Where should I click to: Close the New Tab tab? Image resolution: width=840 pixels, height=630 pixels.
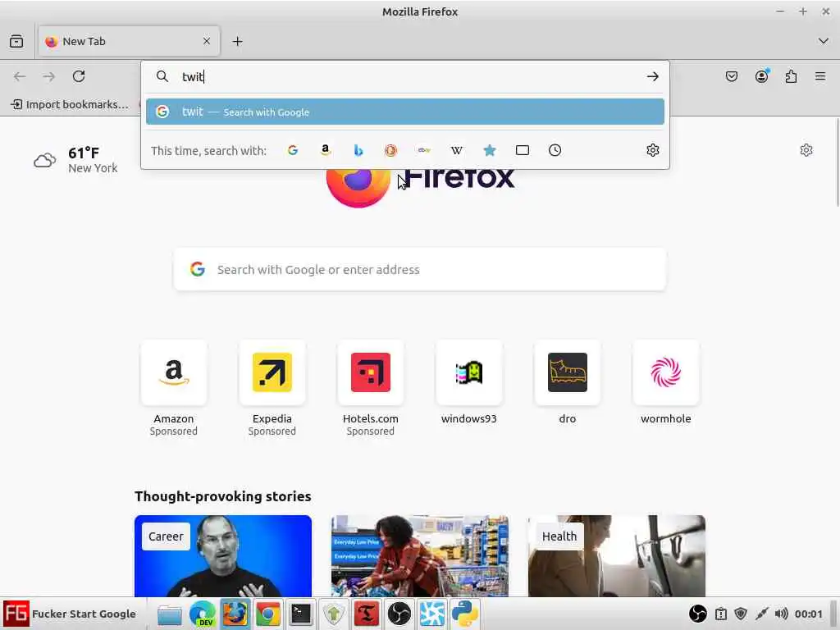tap(206, 41)
